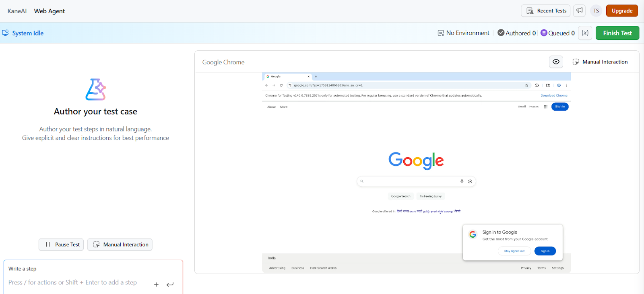The height and width of the screenshot is (294, 644).
Task: Open a new Chrome tab
Action: (316, 76)
